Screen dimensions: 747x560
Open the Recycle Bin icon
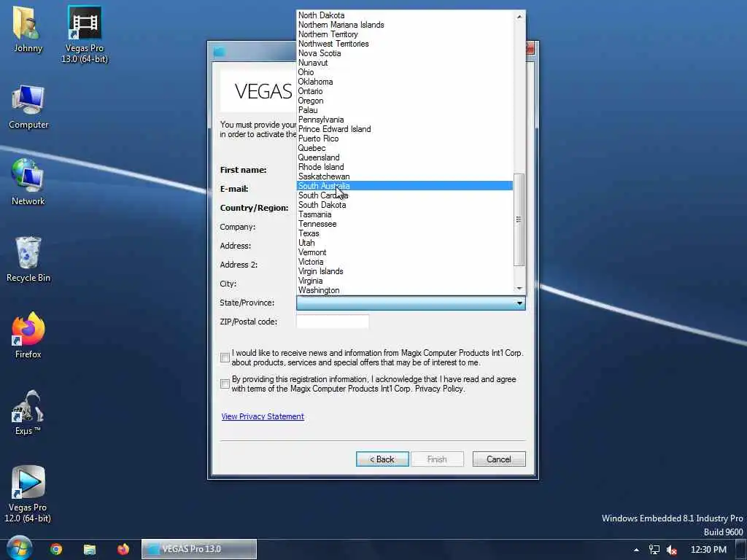(28, 259)
